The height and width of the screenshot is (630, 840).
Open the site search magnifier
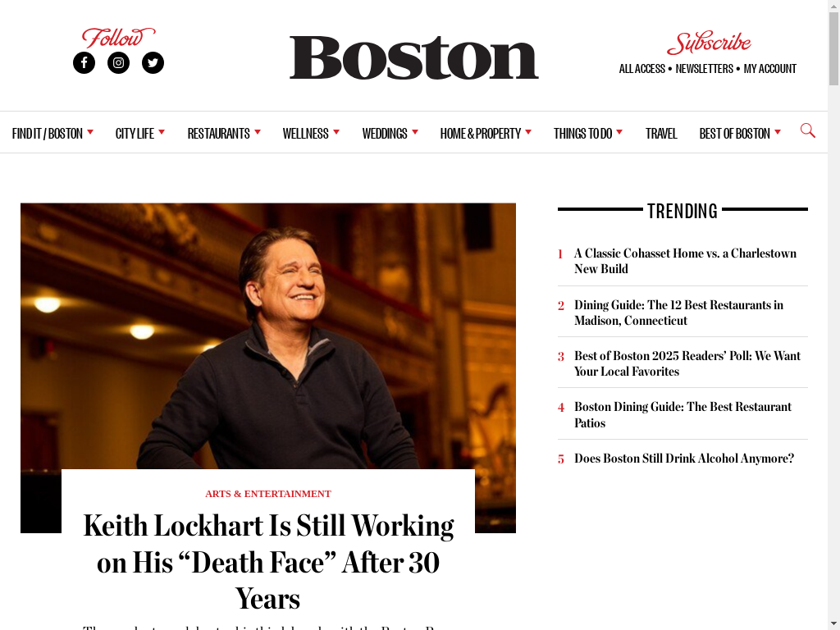808,130
